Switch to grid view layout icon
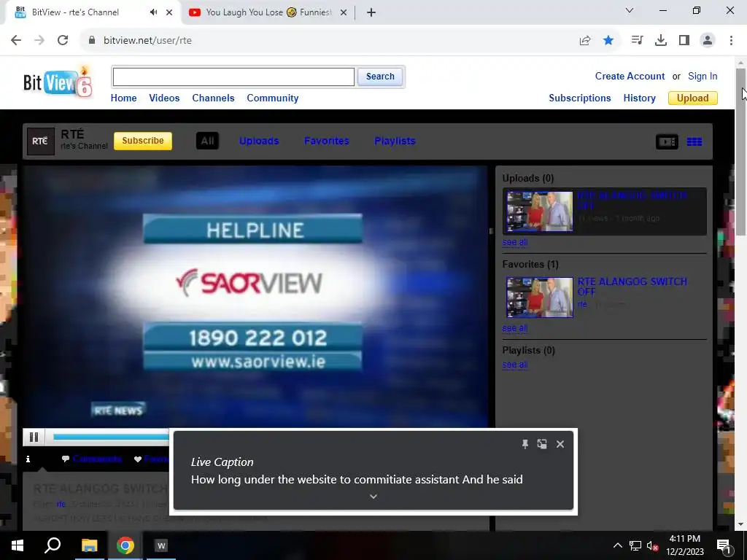Image resolution: width=747 pixels, height=560 pixels. click(694, 141)
